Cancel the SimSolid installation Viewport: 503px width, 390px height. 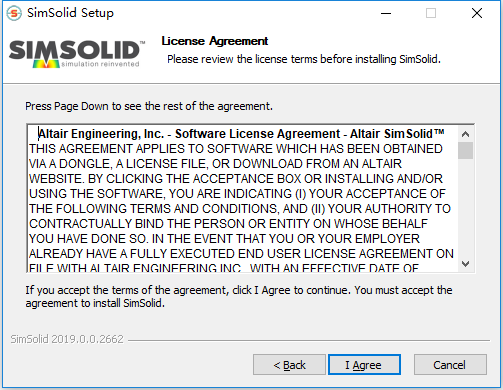coord(450,365)
